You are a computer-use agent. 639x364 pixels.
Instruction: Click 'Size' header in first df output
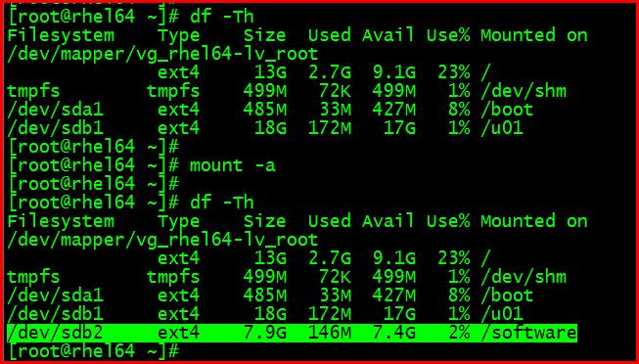(x=265, y=35)
